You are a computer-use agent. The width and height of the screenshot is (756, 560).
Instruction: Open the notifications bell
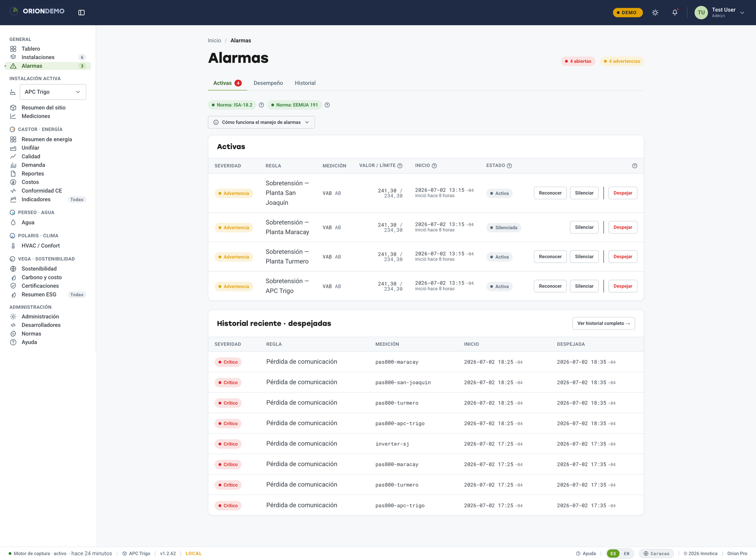click(x=675, y=13)
